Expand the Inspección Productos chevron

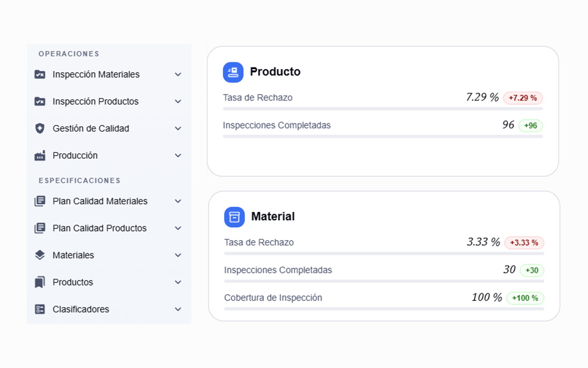pos(178,101)
